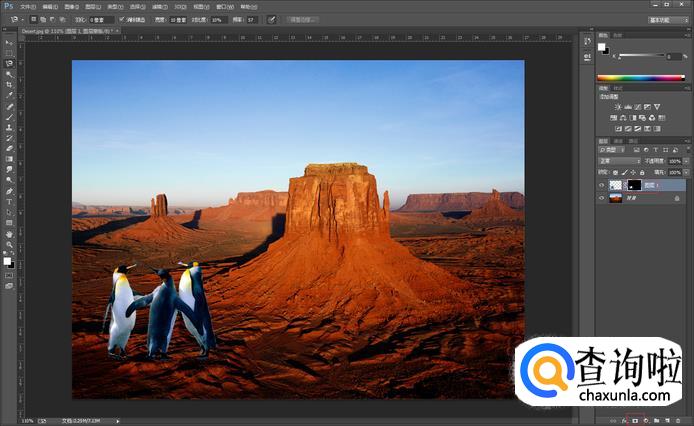Select the Hand tool
Viewport: 694px width, 426px height.
[9, 234]
